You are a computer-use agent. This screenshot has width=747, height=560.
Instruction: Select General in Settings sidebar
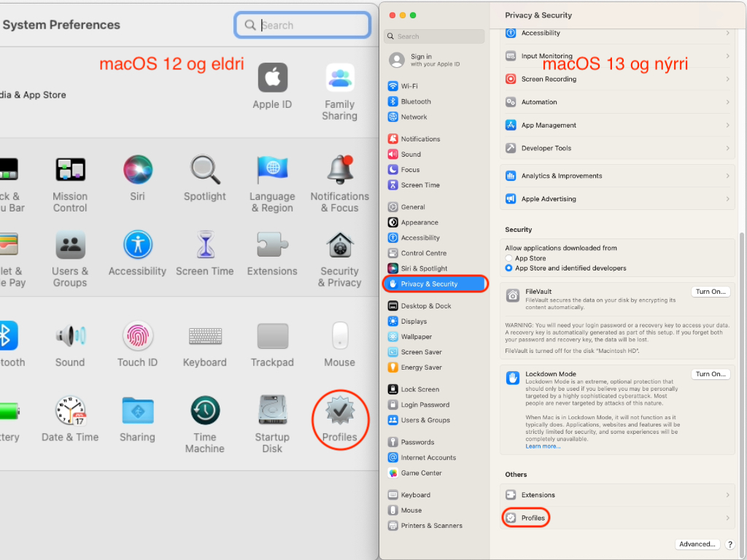click(435, 207)
